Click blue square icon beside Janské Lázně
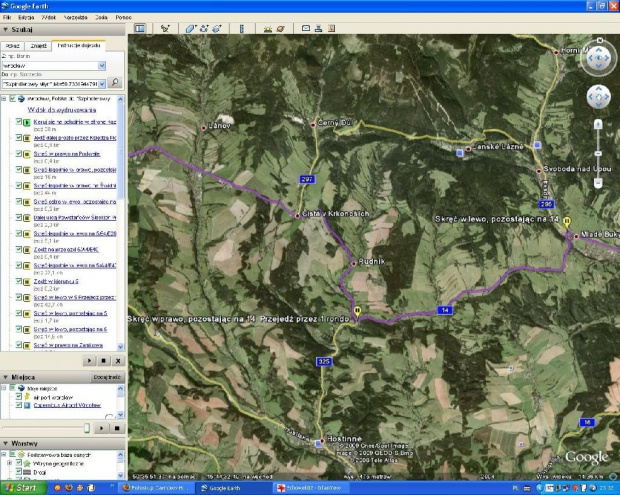Screen dimensions: 620x495 459,152
